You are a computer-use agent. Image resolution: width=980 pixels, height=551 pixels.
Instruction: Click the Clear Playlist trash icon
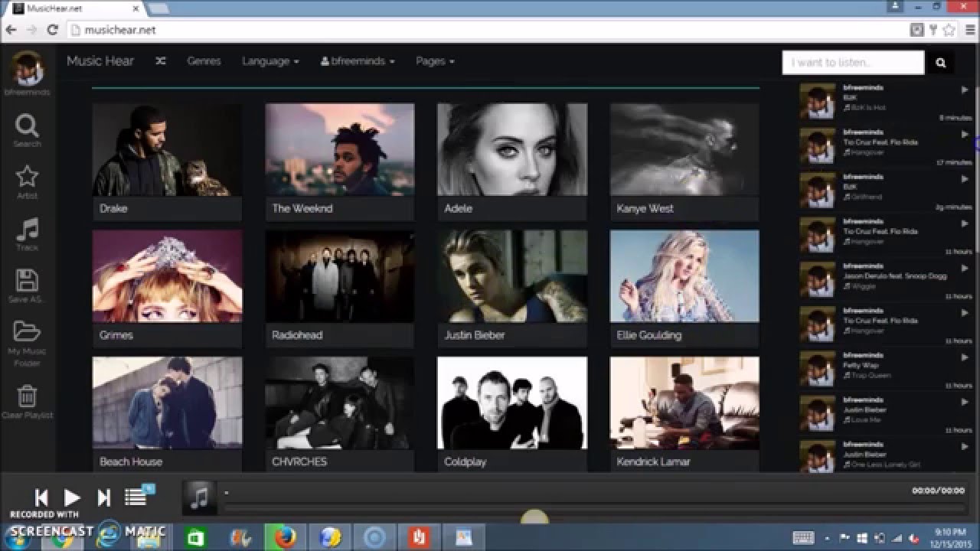(x=27, y=396)
